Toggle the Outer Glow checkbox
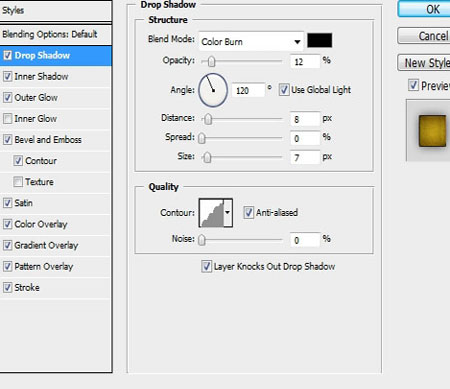This screenshot has width=450, height=389. pos(7,97)
